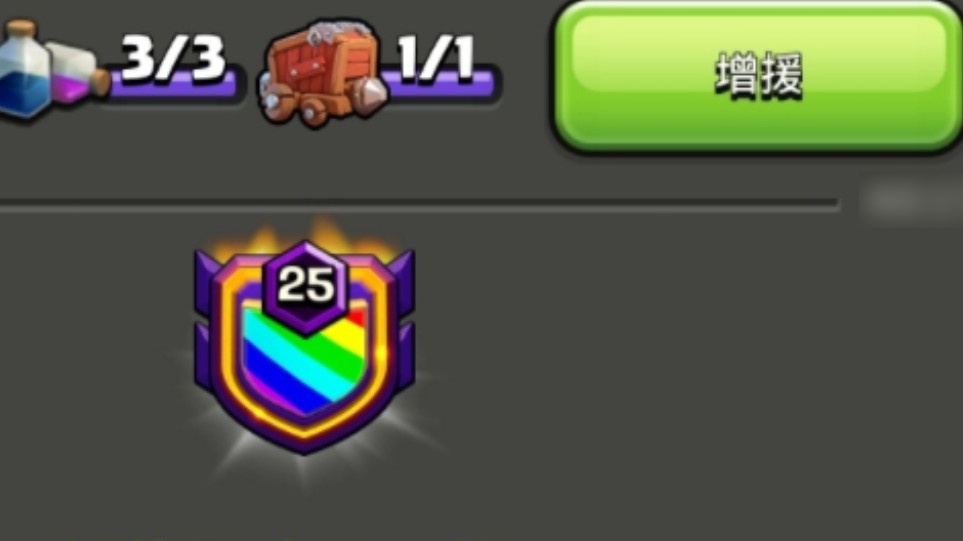This screenshot has height=541, width=963.
Task: Tap the spell potion bottles icon
Action: click(52, 71)
